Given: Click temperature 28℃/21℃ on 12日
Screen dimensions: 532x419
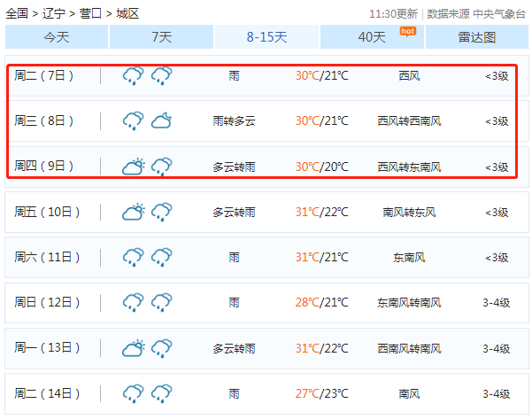Looking at the screenshot, I should (x=321, y=303).
